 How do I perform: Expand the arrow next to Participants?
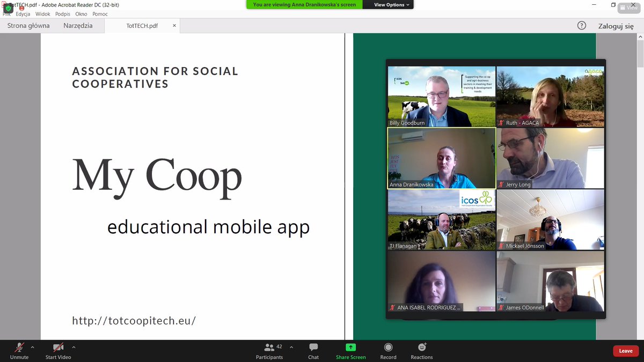pos(291,347)
